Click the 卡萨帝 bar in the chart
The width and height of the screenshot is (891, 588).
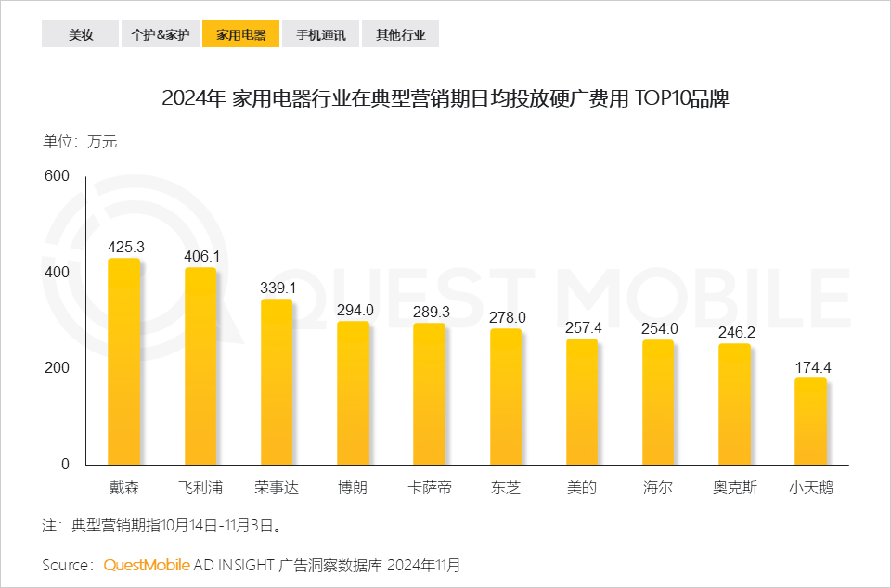pyautogui.click(x=429, y=394)
